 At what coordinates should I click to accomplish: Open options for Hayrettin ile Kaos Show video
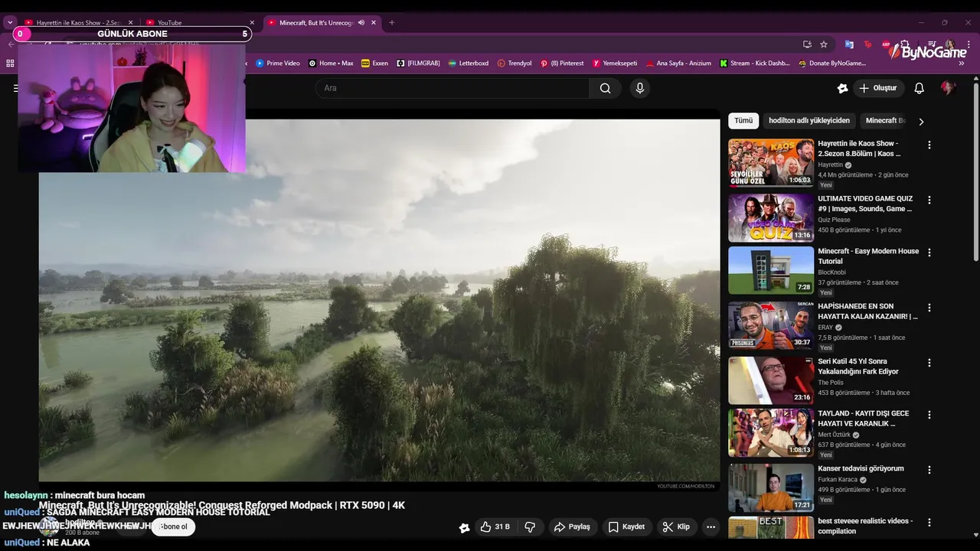[x=929, y=145]
